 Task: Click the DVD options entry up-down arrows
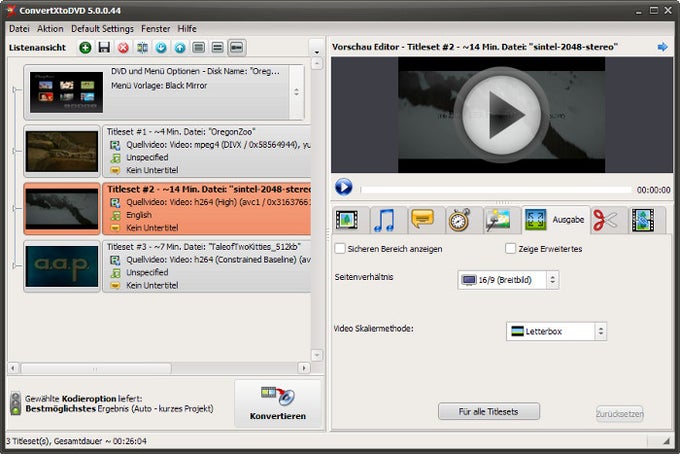[297, 92]
